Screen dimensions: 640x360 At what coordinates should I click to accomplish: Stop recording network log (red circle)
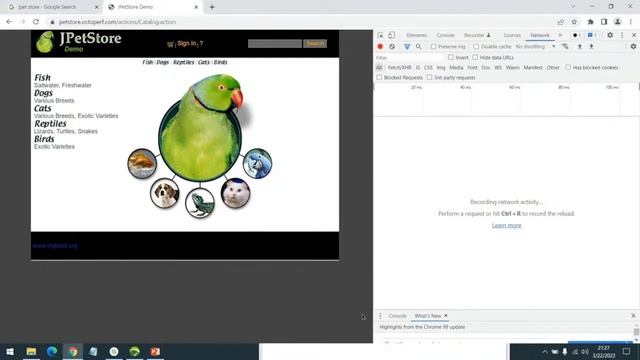(x=380, y=47)
